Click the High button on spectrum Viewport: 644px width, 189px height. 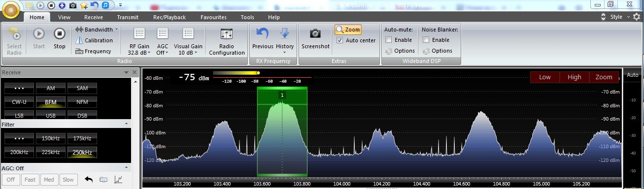575,77
